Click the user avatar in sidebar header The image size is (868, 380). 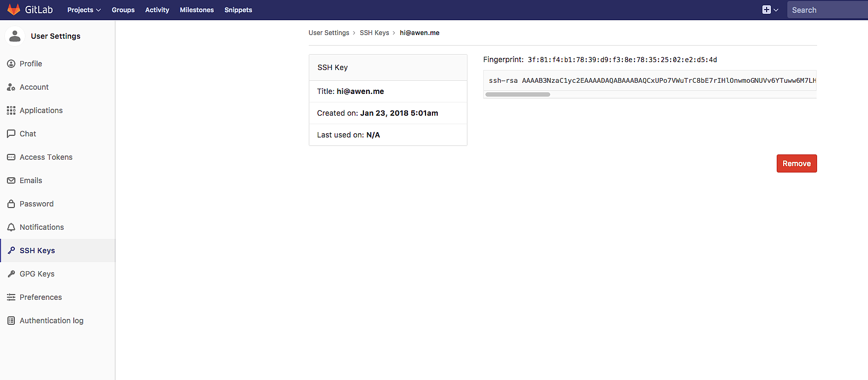15,36
